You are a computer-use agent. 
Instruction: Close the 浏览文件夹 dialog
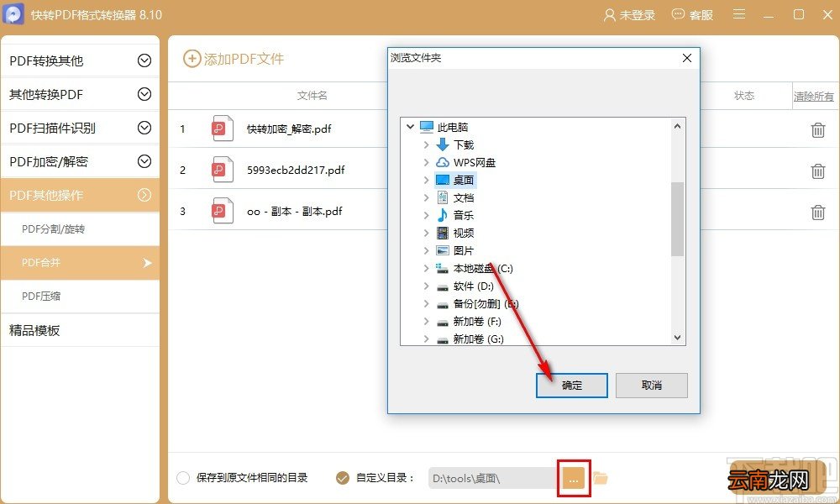tap(687, 58)
